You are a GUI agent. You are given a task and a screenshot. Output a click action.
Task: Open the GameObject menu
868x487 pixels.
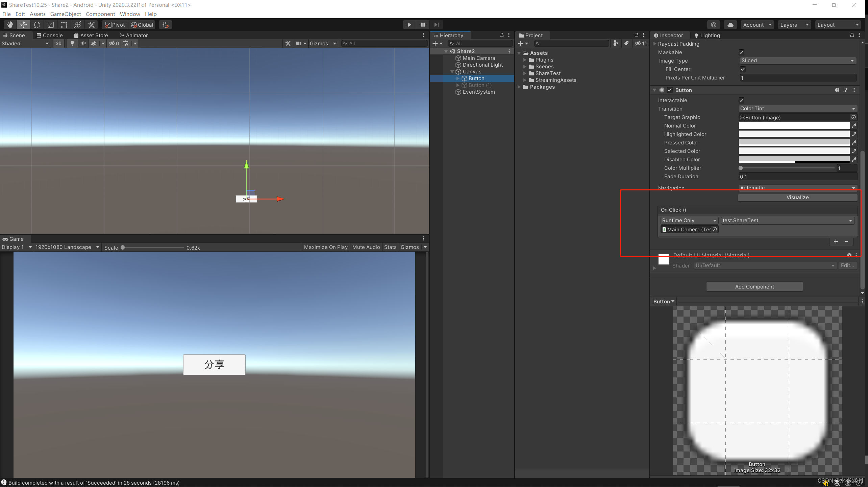click(66, 14)
